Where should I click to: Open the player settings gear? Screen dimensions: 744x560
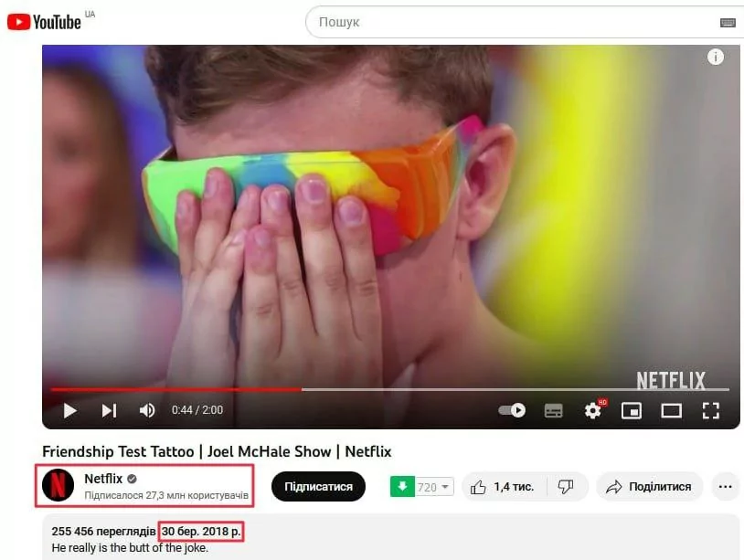point(593,410)
